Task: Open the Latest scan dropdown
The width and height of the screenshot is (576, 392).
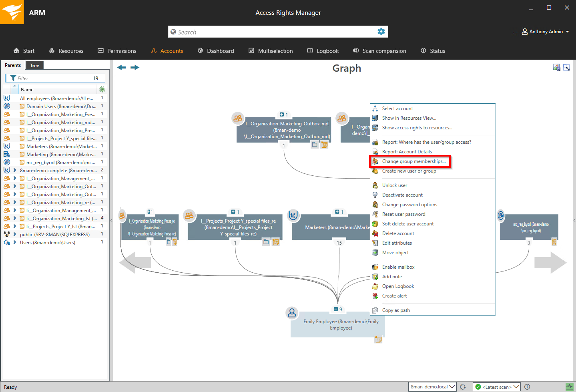Action: [x=497, y=387]
